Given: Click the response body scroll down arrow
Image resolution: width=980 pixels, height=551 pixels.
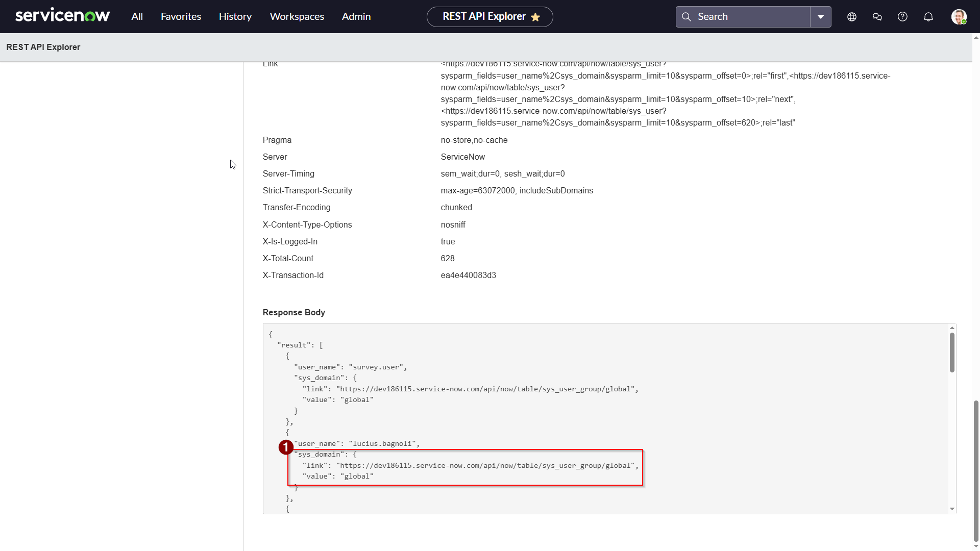Looking at the screenshot, I should click(x=952, y=509).
